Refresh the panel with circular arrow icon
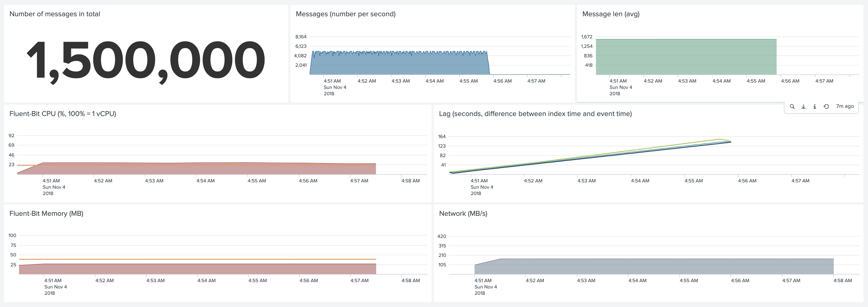The image size is (868, 307). (826, 106)
